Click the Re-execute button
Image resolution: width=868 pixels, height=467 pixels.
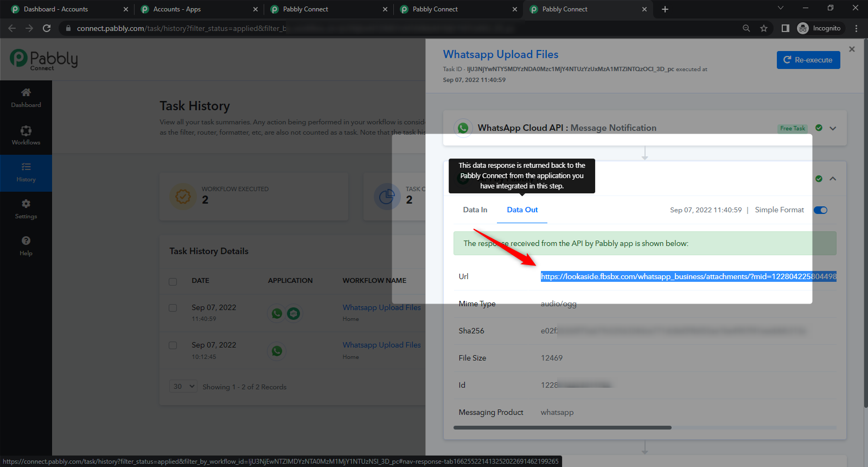(x=808, y=60)
